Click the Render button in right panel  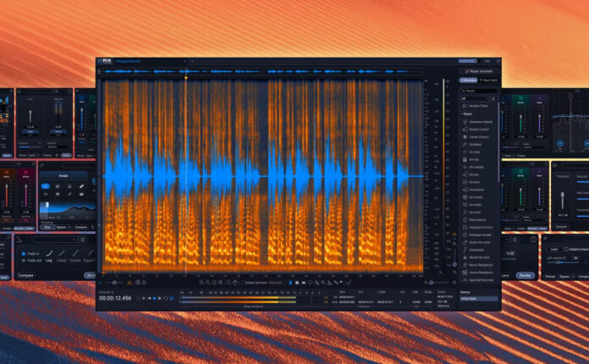click(526, 275)
